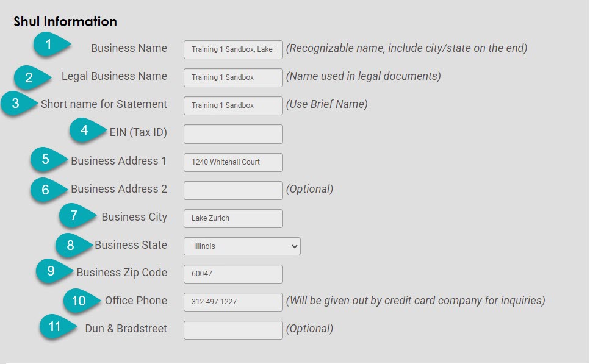Click the empty Business Address 2 field
Image resolution: width=590 pixels, height=364 pixels.
(233, 190)
